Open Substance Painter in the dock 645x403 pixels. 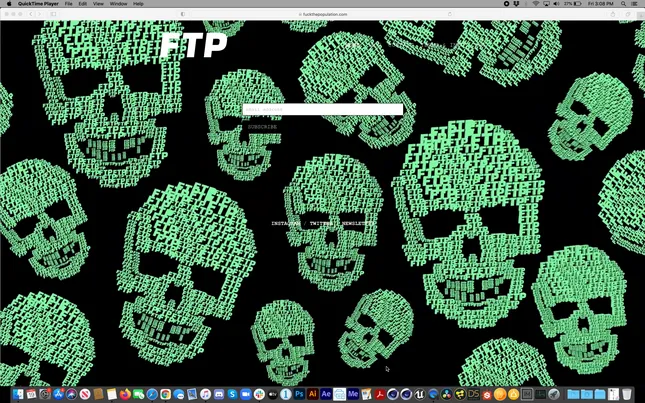(x=487, y=394)
